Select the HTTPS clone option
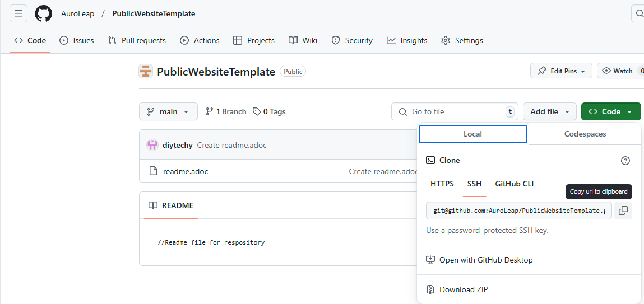Screen dimensions: 644x304 click(442, 184)
